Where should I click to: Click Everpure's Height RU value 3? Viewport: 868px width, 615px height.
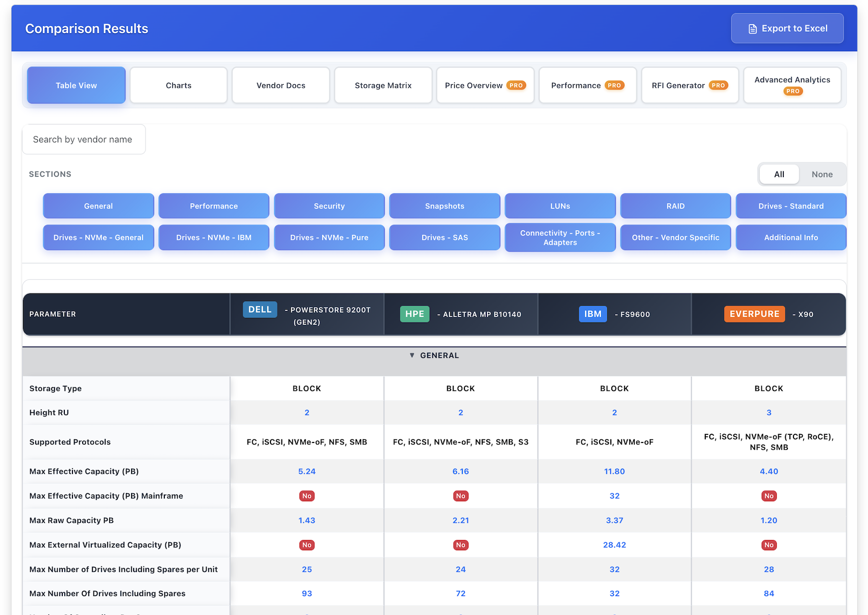(769, 412)
